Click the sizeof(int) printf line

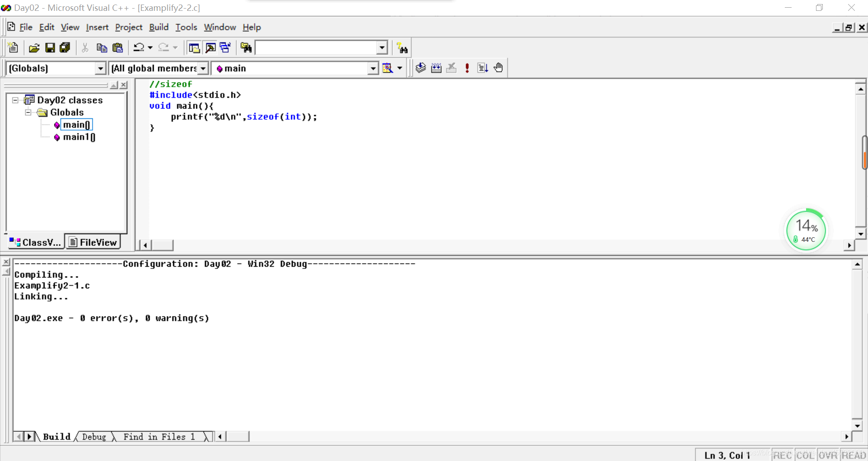(244, 117)
